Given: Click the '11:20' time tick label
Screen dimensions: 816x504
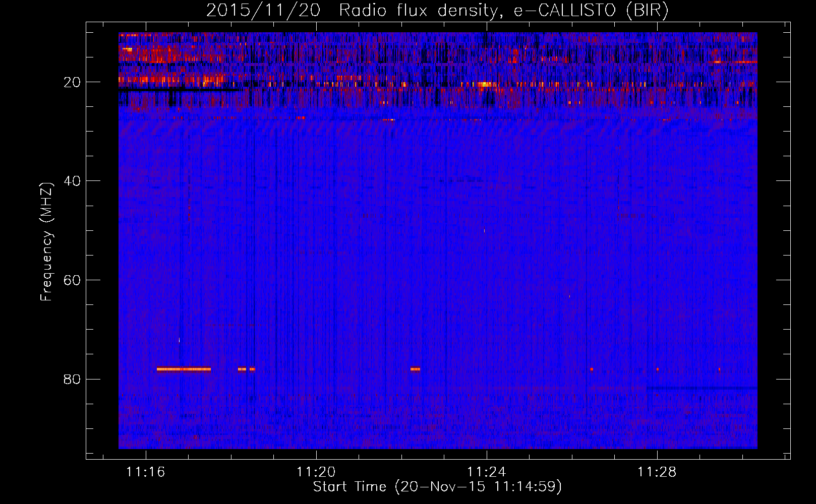Looking at the screenshot, I should pyautogui.click(x=316, y=472).
